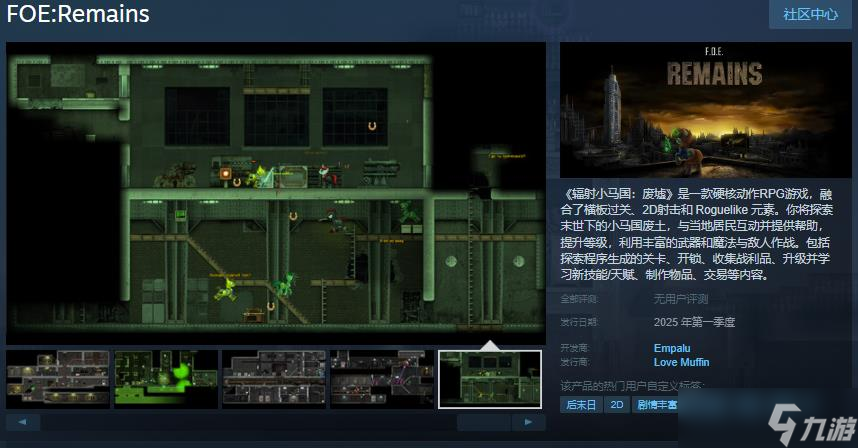
Task: Select the first screenshot thumbnail in the strip
Action: [58, 380]
